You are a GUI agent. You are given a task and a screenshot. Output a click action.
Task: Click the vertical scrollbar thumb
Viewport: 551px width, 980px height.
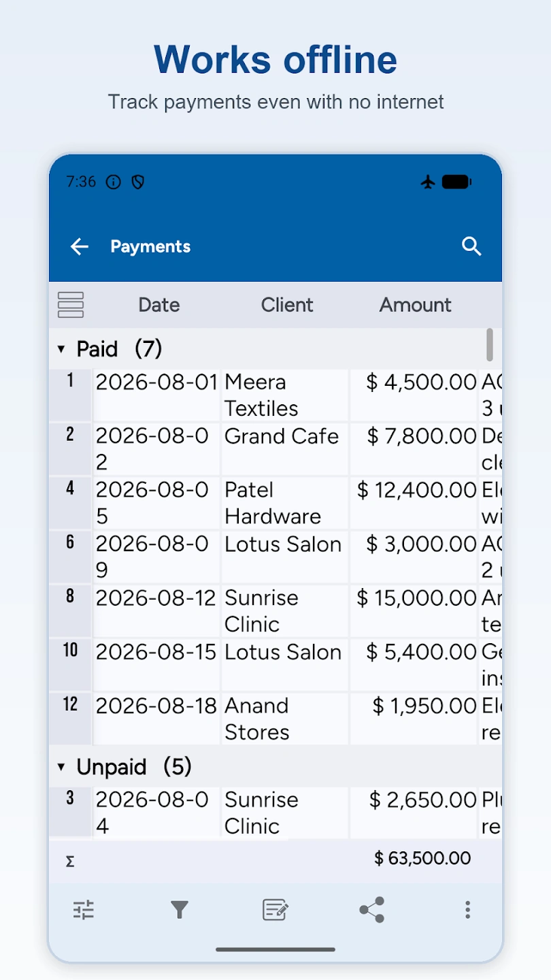(x=490, y=344)
